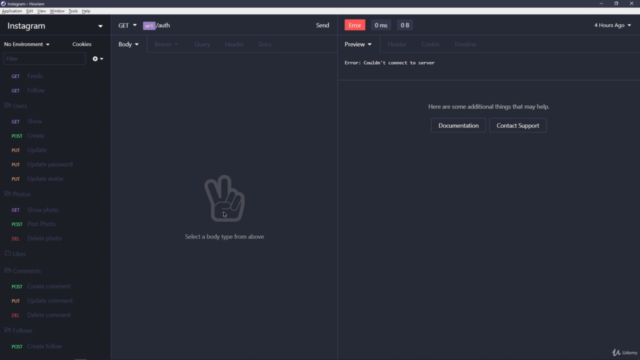Open the Application menu

click(x=12, y=11)
